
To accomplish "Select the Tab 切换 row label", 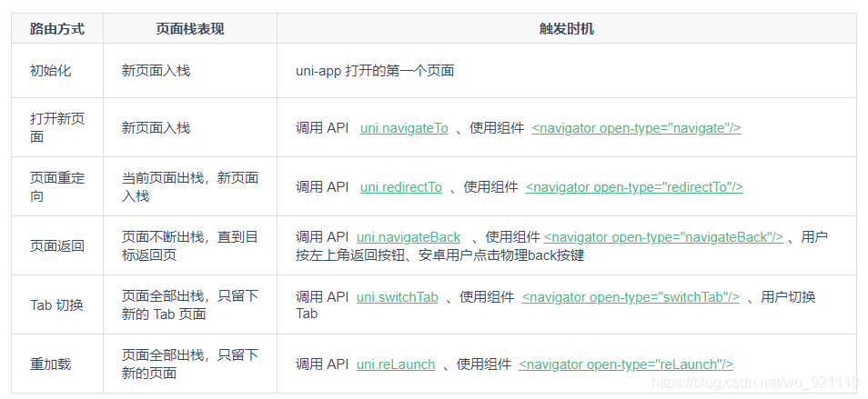I will (x=56, y=305).
